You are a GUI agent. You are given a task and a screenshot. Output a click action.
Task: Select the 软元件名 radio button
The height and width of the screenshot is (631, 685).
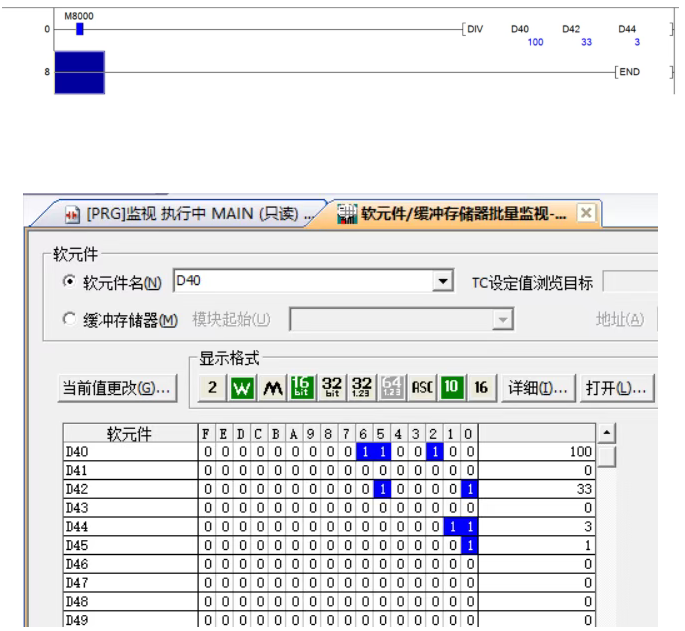point(69,283)
